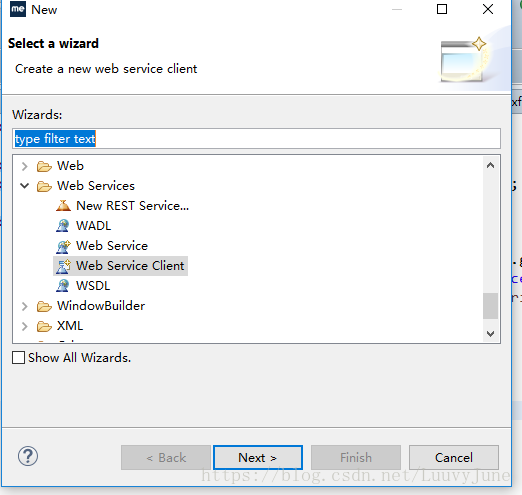The height and width of the screenshot is (495, 522).
Task: Open help with the question mark icon
Action: point(28,456)
